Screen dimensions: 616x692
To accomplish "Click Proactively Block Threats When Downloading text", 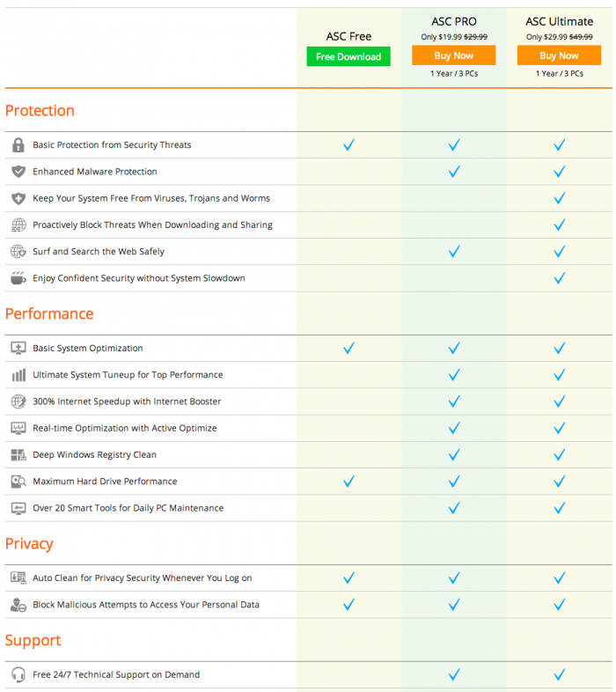I will point(152,225).
